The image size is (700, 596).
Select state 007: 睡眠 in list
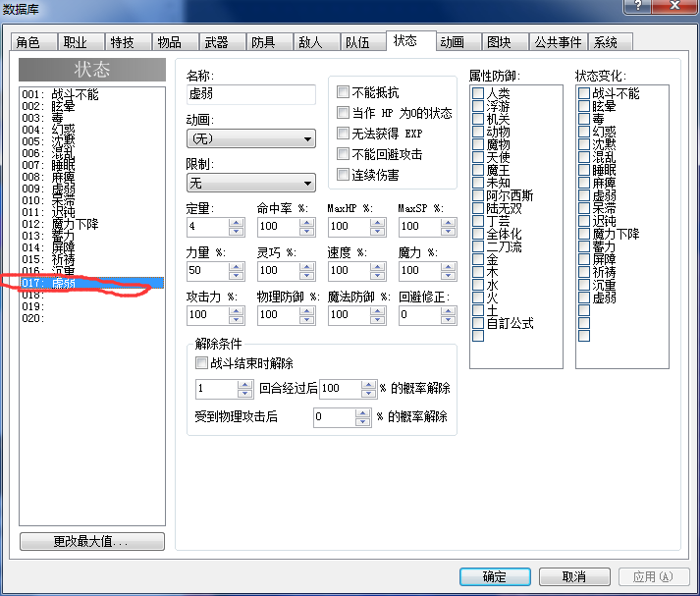point(92,165)
